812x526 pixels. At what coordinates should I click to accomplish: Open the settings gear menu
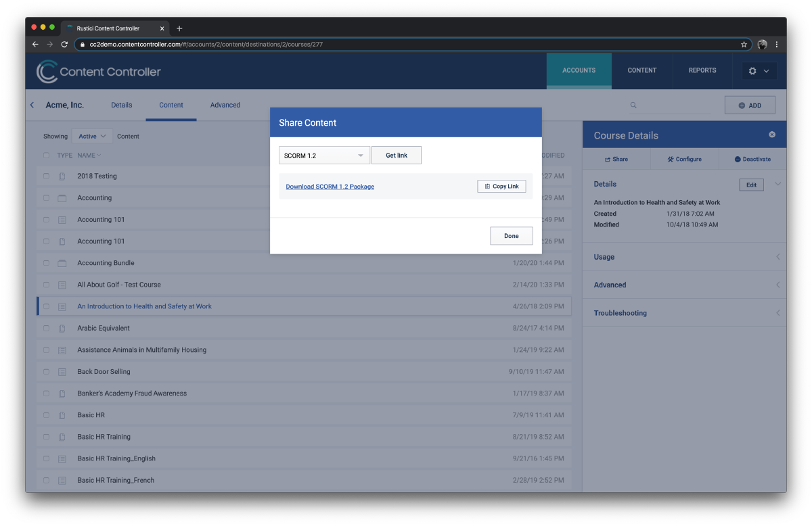click(759, 71)
